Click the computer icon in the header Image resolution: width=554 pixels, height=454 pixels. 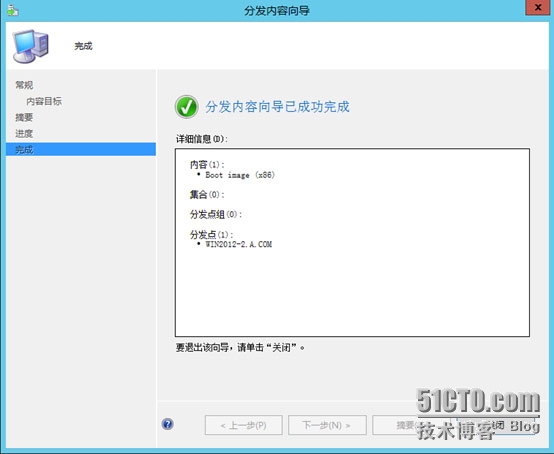30,46
